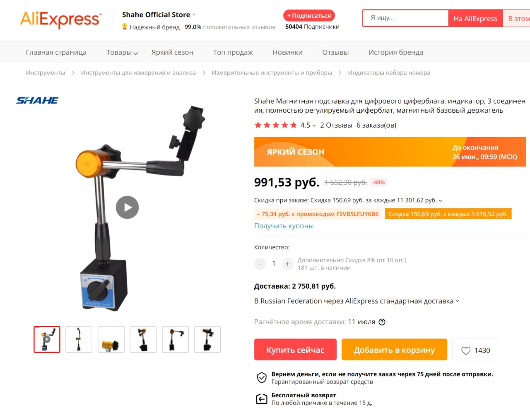Image resolution: width=530 pixels, height=420 pixels.
Task: Click the free return icon
Action: (262, 399)
